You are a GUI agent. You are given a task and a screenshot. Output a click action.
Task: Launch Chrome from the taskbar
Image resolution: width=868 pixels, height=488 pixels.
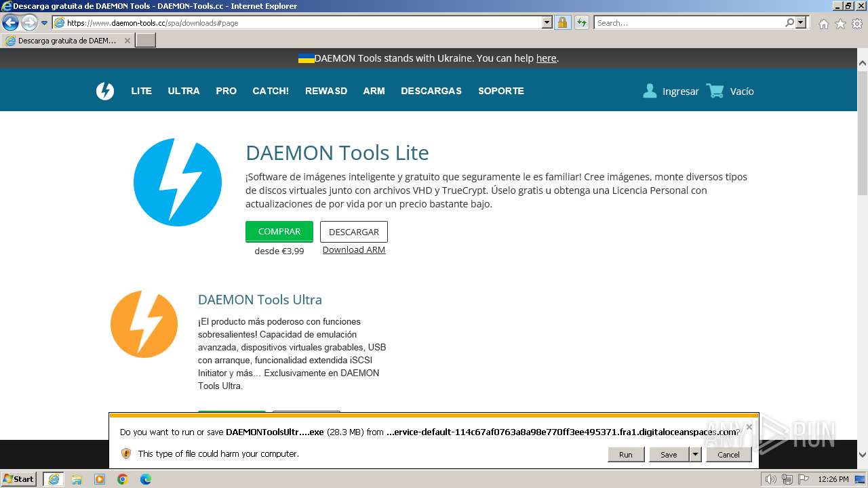[123, 479]
